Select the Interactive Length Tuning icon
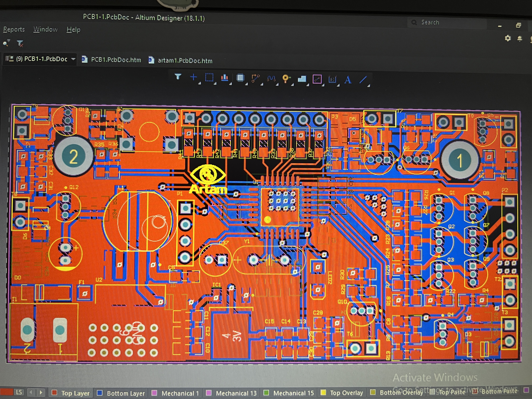 tap(271, 79)
